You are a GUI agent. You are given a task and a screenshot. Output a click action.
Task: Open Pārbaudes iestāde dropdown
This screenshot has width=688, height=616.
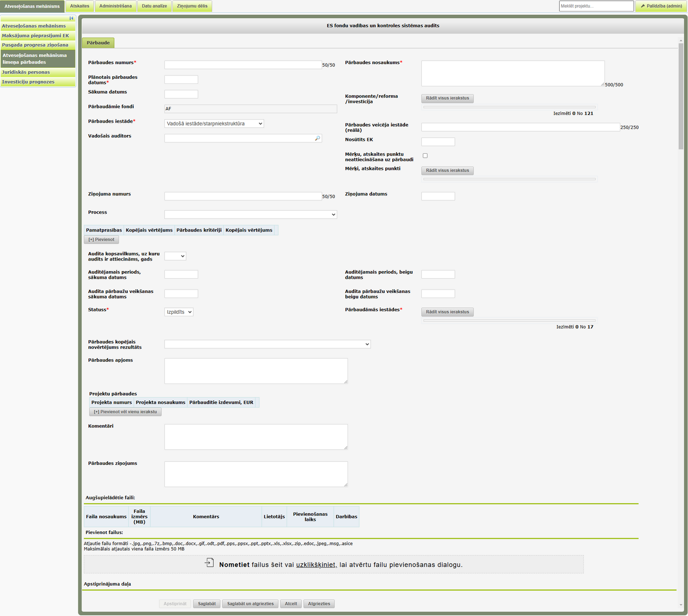tap(214, 124)
